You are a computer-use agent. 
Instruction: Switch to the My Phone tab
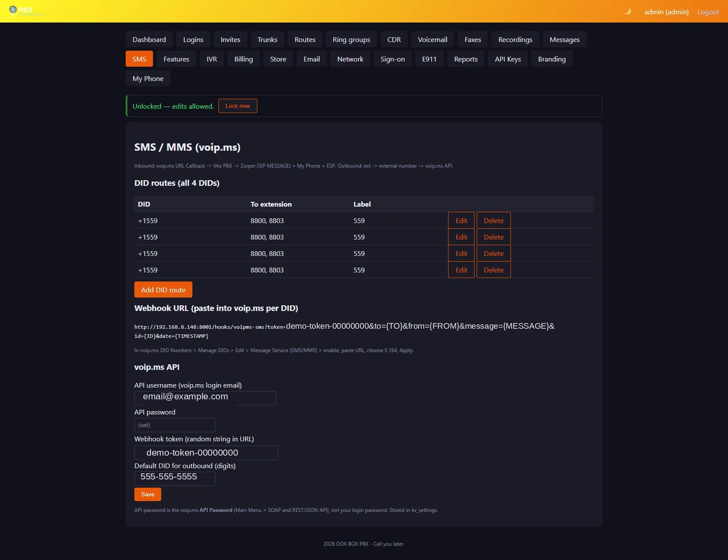(148, 78)
